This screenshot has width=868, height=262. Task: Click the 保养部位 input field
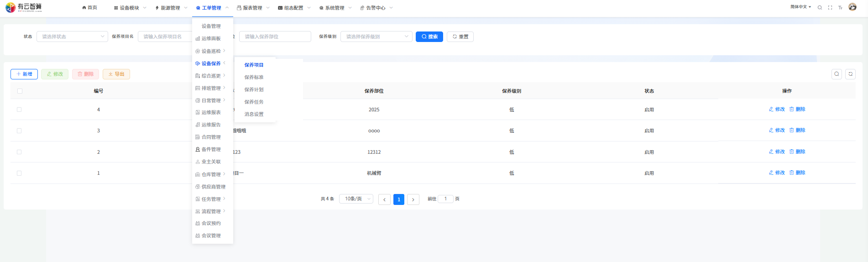tap(275, 37)
